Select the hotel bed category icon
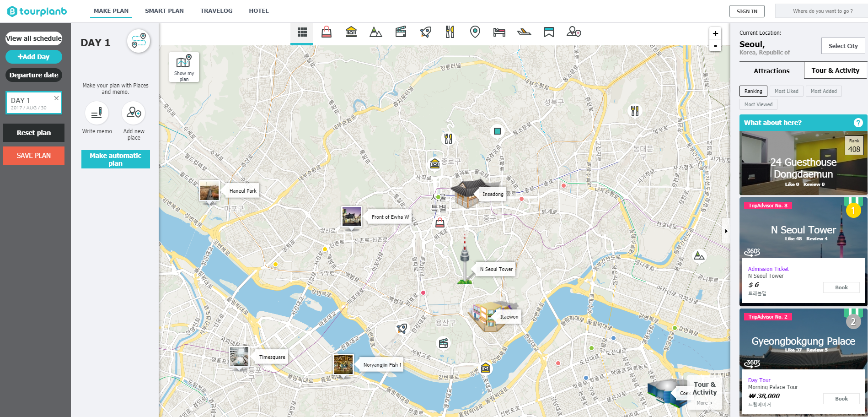The width and height of the screenshot is (868, 417). pyautogui.click(x=499, y=32)
